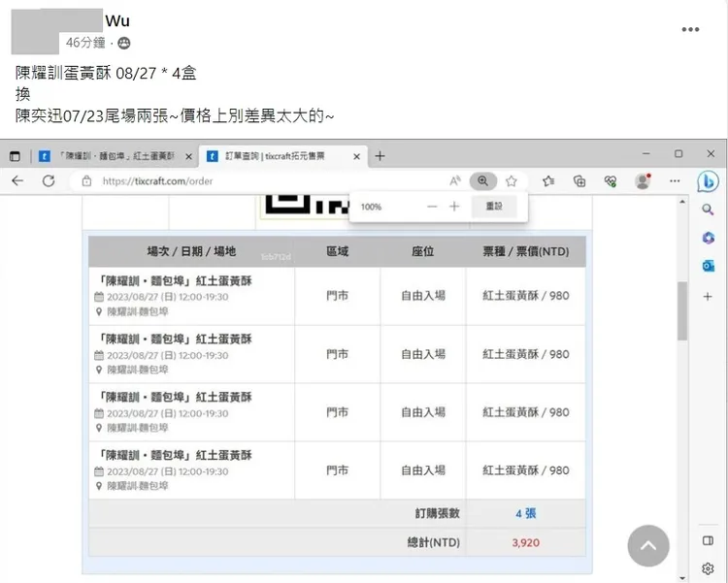The width and height of the screenshot is (728, 583).
Task: Launch Bing Copilot sidebar button
Action: pyautogui.click(x=708, y=181)
